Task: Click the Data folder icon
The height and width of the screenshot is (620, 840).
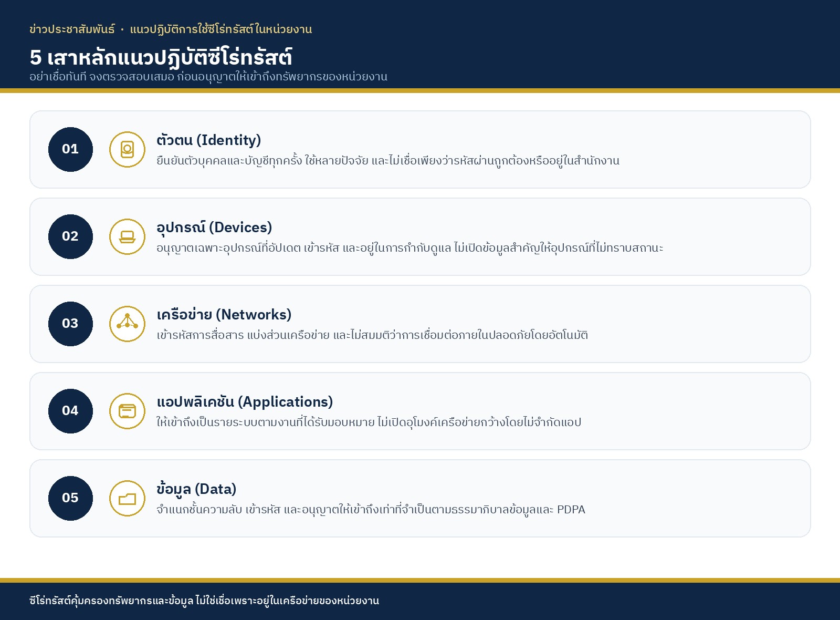Action: click(127, 498)
